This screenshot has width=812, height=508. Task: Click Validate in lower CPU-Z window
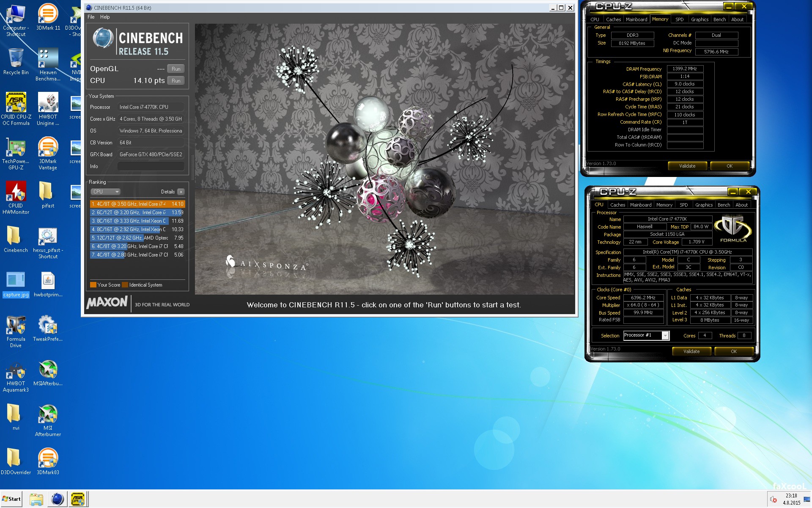click(691, 351)
